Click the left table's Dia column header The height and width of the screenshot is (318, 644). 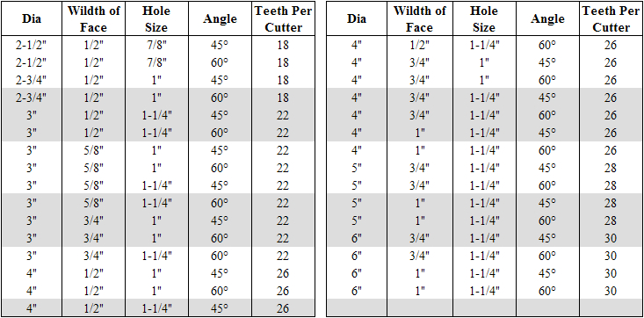32,19
